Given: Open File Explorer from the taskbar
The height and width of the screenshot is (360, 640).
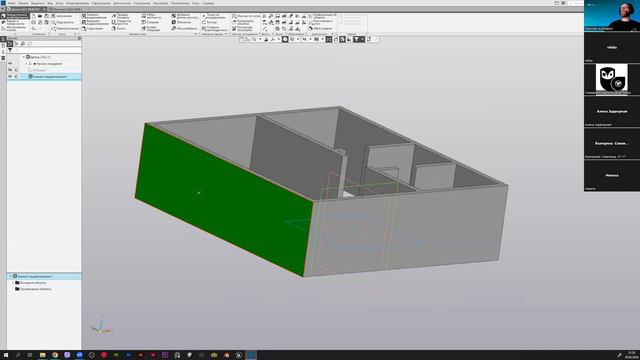Looking at the screenshot, I should [42, 355].
